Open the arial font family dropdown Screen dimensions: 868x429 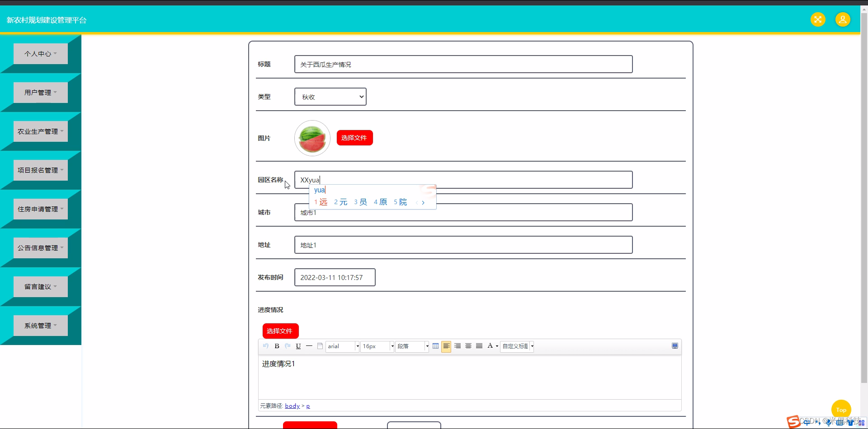(x=343, y=346)
